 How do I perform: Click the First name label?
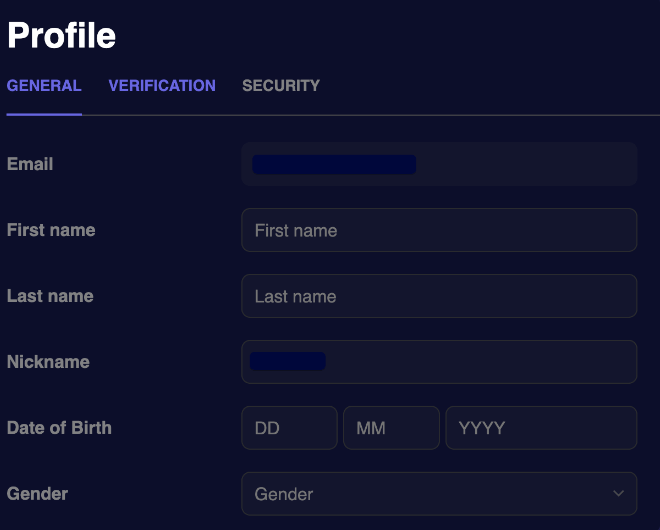click(51, 230)
